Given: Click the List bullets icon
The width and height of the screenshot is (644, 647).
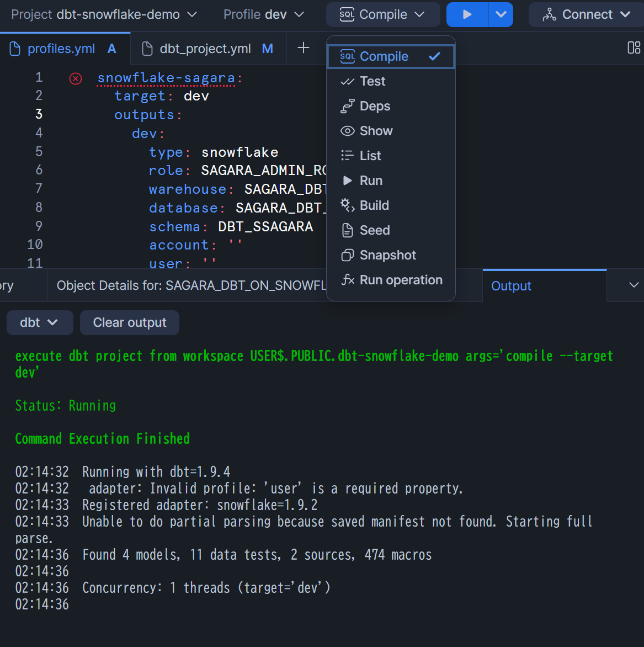Looking at the screenshot, I should [347, 156].
